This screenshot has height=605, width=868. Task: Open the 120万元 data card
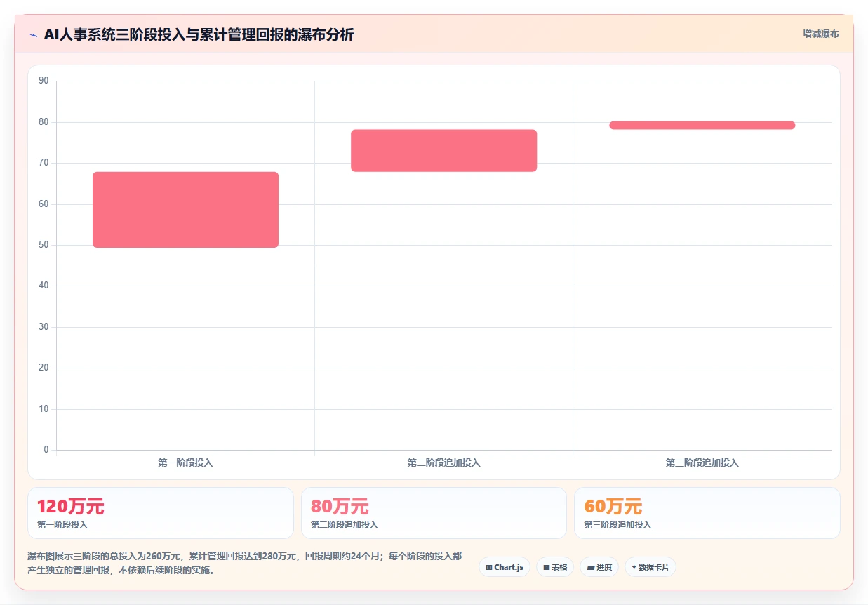pos(160,513)
